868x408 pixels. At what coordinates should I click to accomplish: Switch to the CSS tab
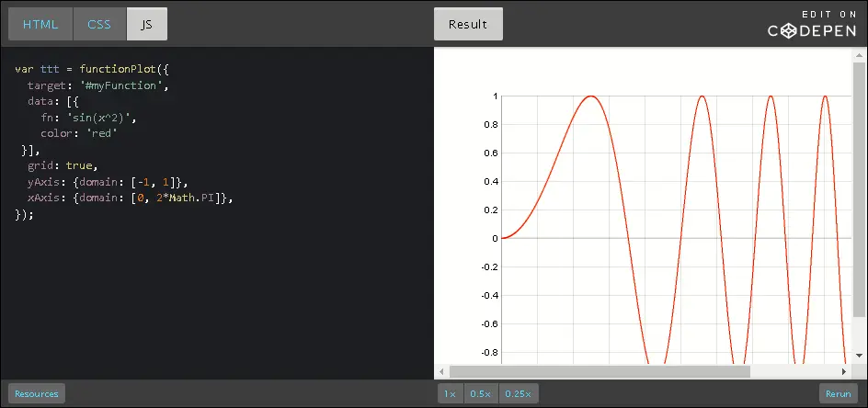(x=99, y=25)
